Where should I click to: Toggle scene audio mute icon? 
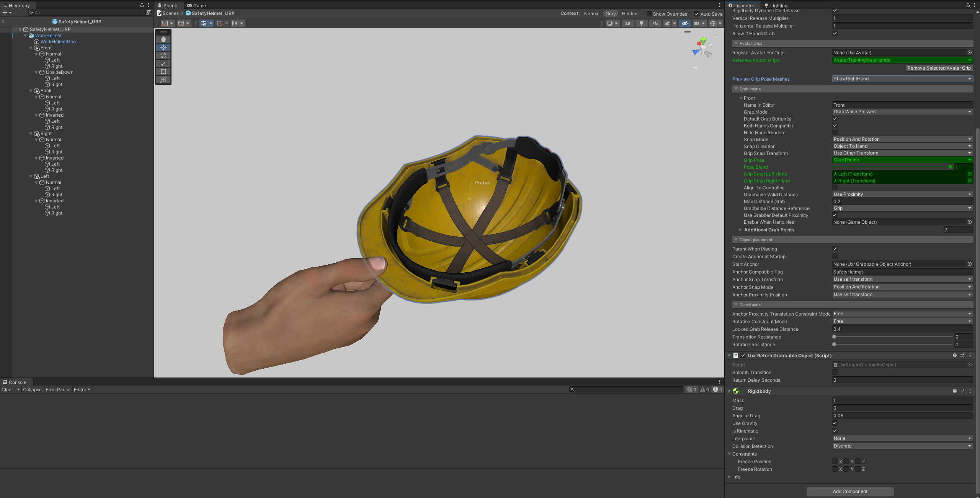click(x=655, y=23)
